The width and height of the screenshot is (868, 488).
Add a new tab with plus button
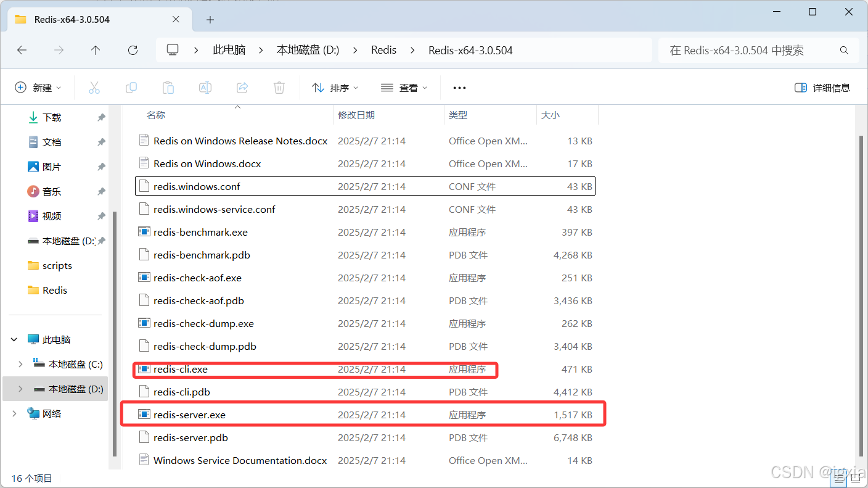[x=210, y=20]
